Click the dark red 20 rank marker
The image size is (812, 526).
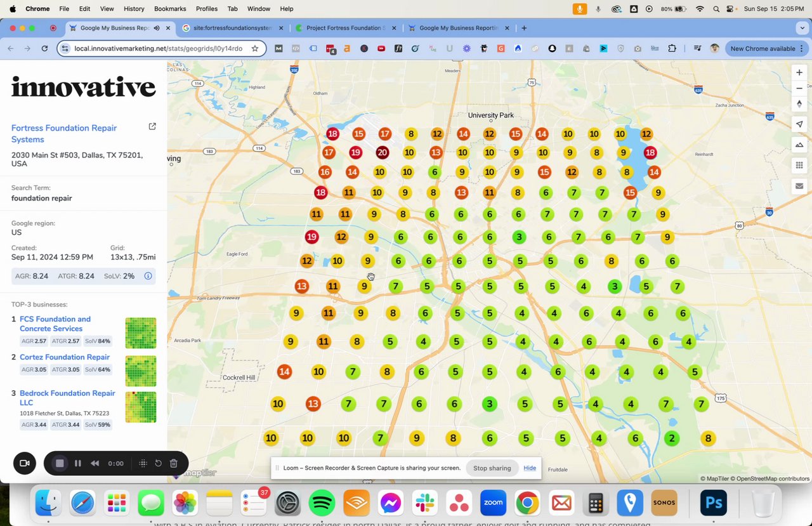point(382,152)
